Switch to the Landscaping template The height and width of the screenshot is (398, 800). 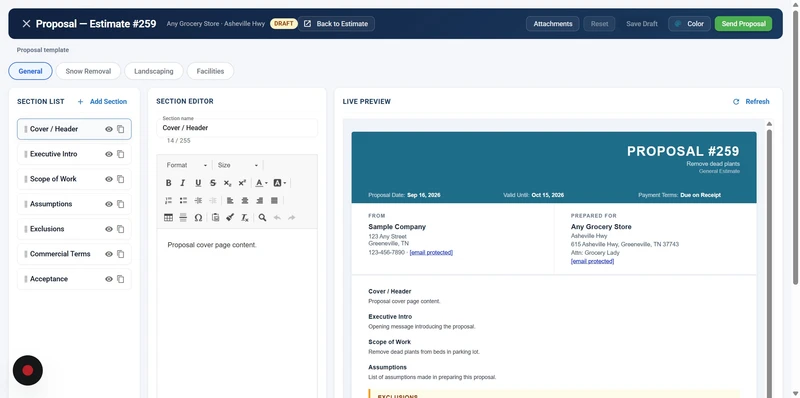click(154, 71)
